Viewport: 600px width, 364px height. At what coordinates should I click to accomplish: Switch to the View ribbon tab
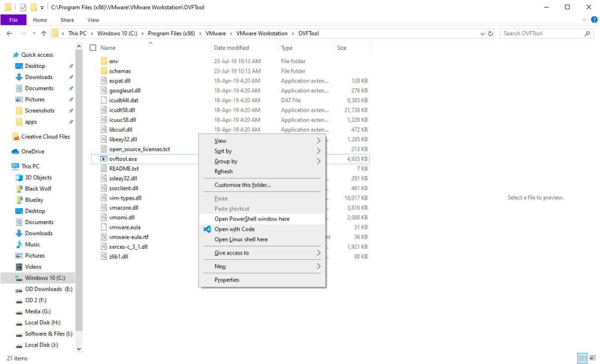[93, 19]
